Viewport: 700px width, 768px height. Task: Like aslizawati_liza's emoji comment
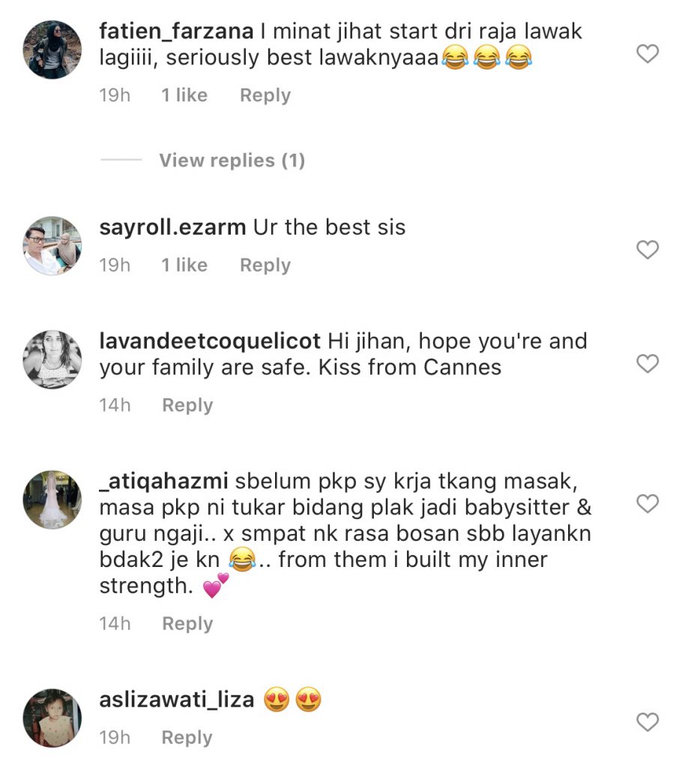pos(647,722)
